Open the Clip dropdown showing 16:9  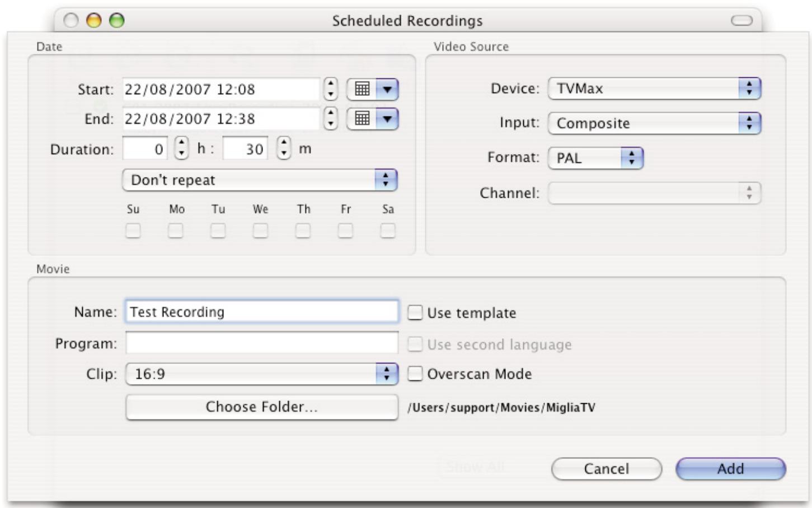pos(262,374)
